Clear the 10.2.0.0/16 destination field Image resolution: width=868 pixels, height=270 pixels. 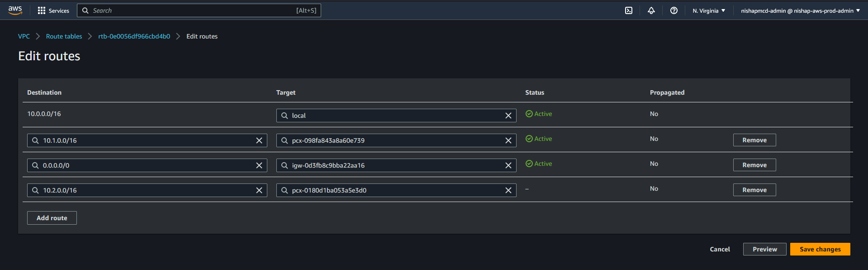pyautogui.click(x=259, y=190)
